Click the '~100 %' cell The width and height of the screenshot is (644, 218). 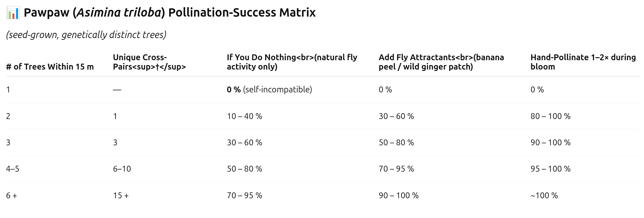544,196
